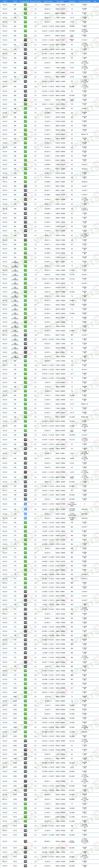Click the "T2 GTDi" cell in the V40 Liftback row
Screen dimensions: 99x868
[72, 279]
